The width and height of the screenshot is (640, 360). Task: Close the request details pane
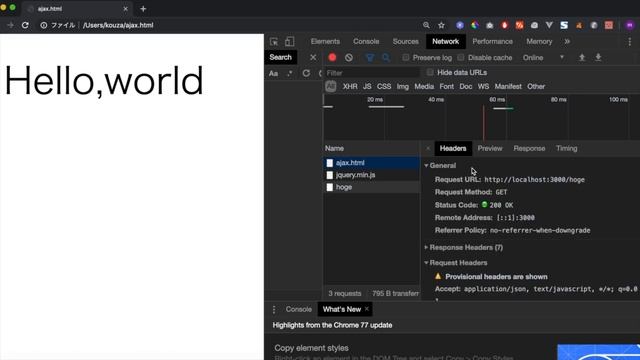click(x=428, y=149)
